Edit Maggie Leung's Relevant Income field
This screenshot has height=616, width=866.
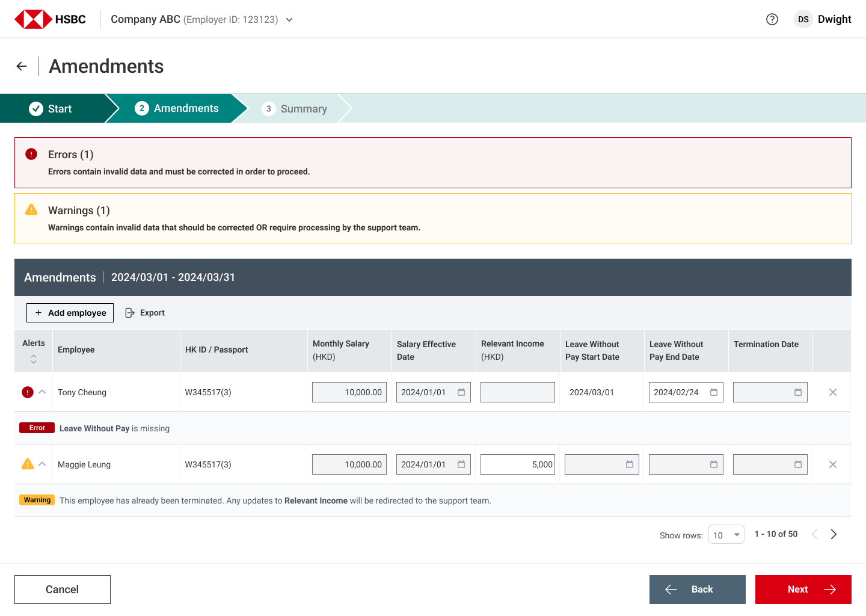click(x=518, y=464)
